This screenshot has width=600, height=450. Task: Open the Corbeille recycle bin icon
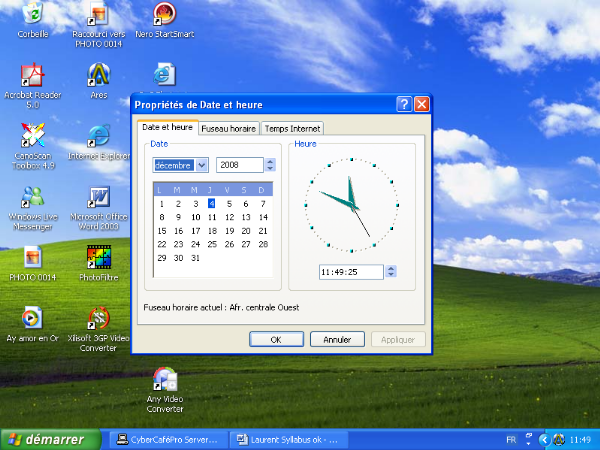coord(33,14)
